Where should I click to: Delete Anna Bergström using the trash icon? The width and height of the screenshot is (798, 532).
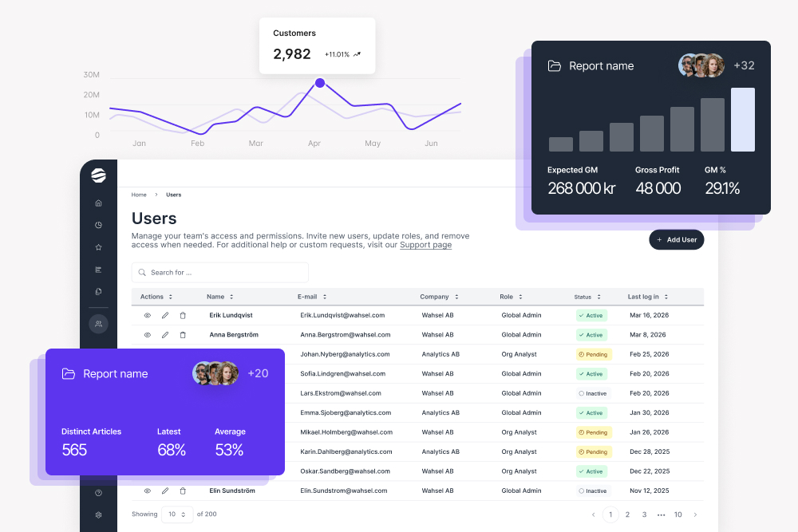[x=183, y=335]
